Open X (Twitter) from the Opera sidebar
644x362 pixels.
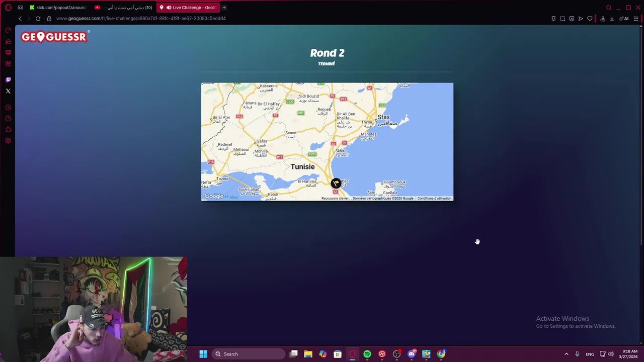[8, 91]
